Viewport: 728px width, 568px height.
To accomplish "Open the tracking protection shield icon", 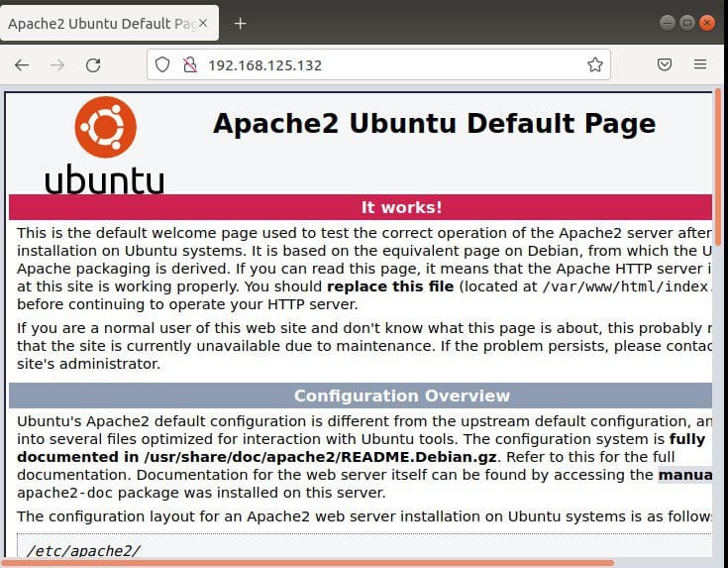I will (x=162, y=64).
